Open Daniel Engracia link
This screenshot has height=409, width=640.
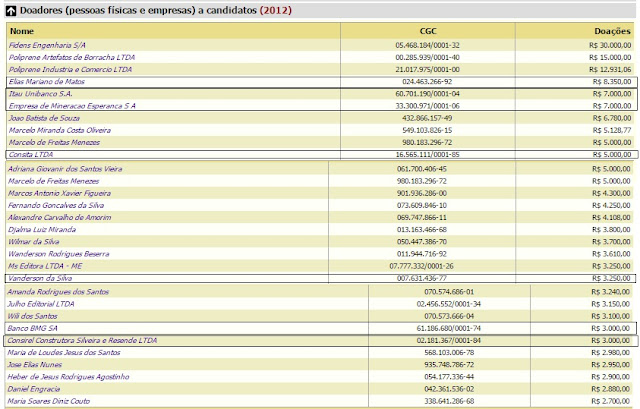tap(34, 389)
